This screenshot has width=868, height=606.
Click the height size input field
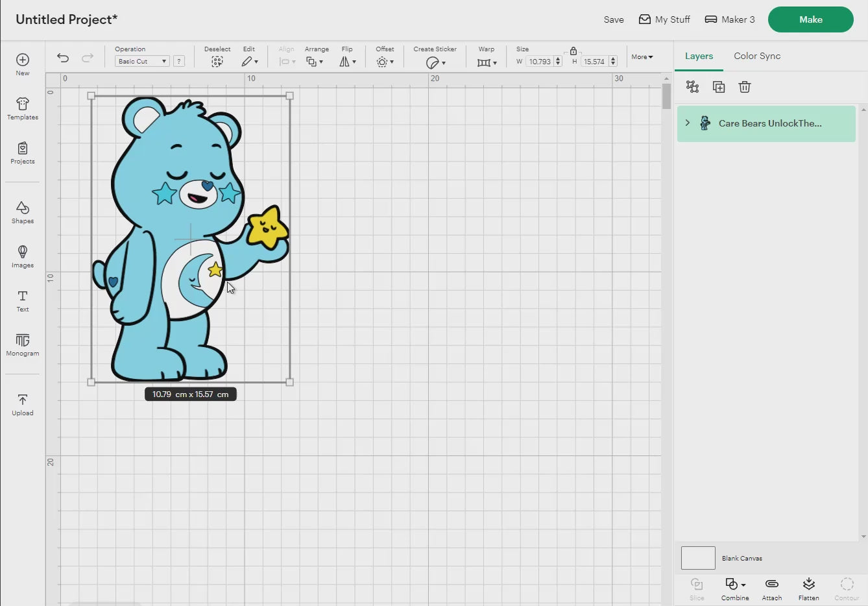point(594,62)
